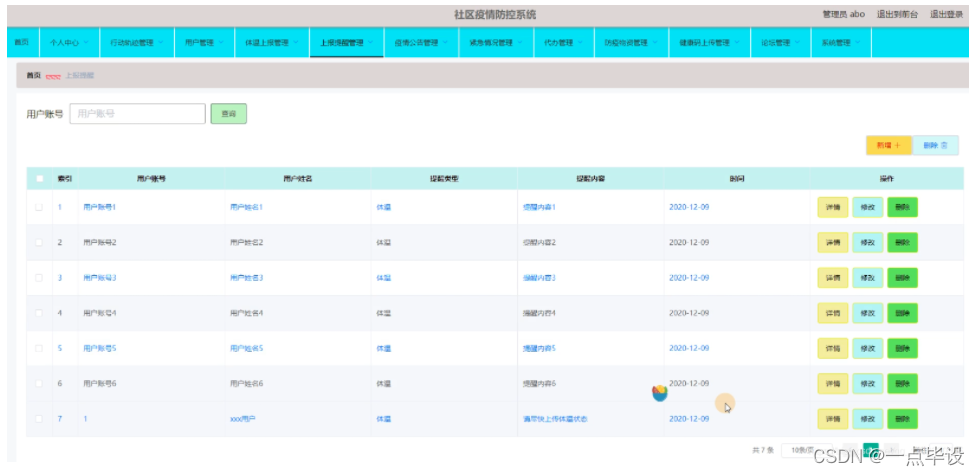Image resolution: width=980 pixels, height=476 pixels.
Task: Click the 提醒类型 column header
Action: (x=444, y=179)
